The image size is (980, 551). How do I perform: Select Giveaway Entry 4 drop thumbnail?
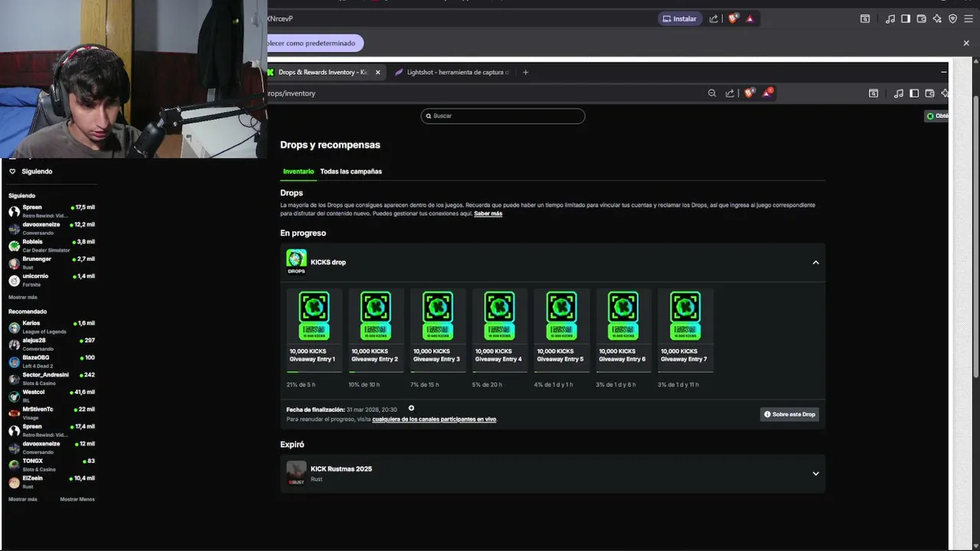coord(499,315)
